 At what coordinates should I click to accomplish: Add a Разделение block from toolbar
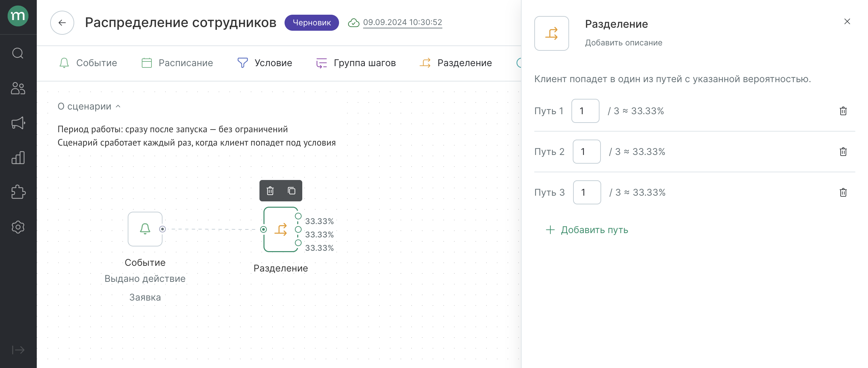click(x=455, y=63)
